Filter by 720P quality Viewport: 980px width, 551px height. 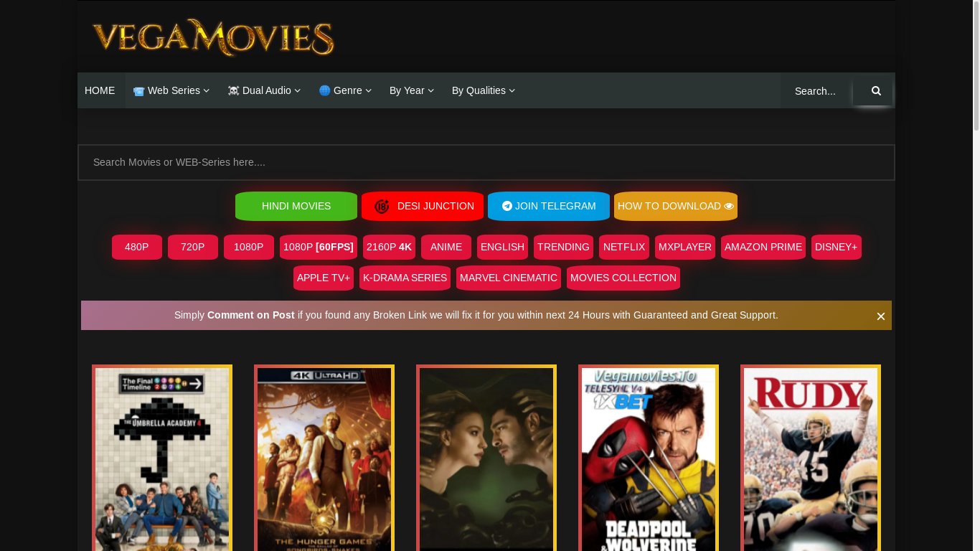coord(193,247)
